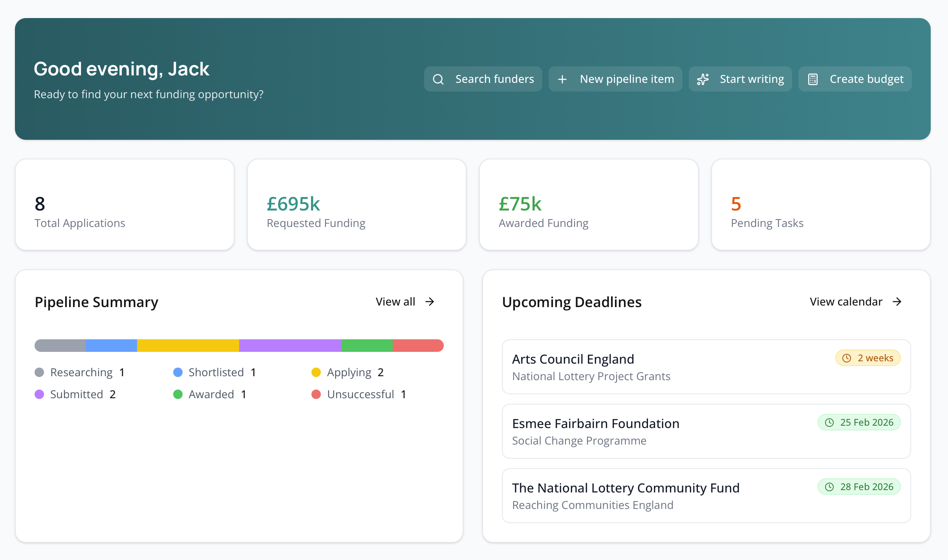The image size is (948, 560).
Task: Click the calculator icon on Create budget
Action: [813, 79]
